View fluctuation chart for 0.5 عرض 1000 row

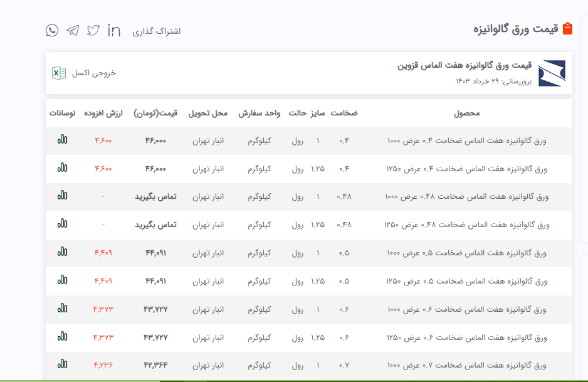coord(62,252)
